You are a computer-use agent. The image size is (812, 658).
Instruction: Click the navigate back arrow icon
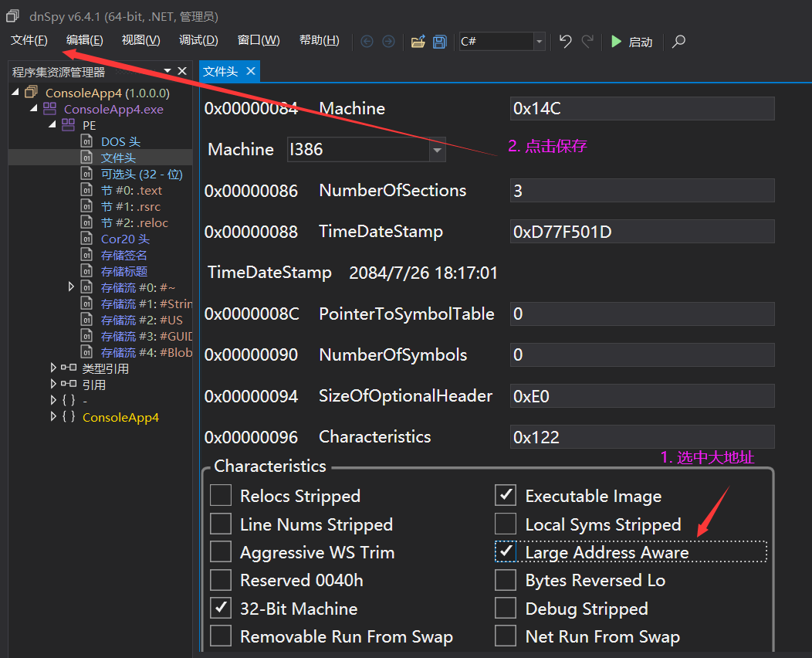(367, 42)
